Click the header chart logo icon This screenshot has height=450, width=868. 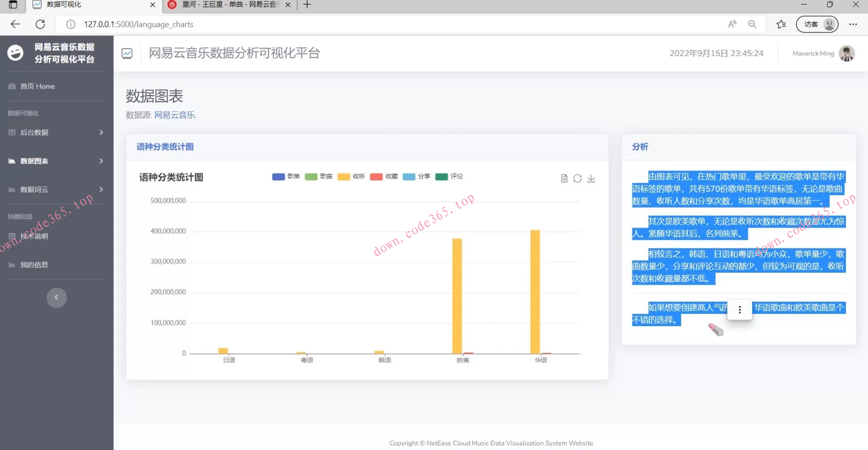click(127, 53)
